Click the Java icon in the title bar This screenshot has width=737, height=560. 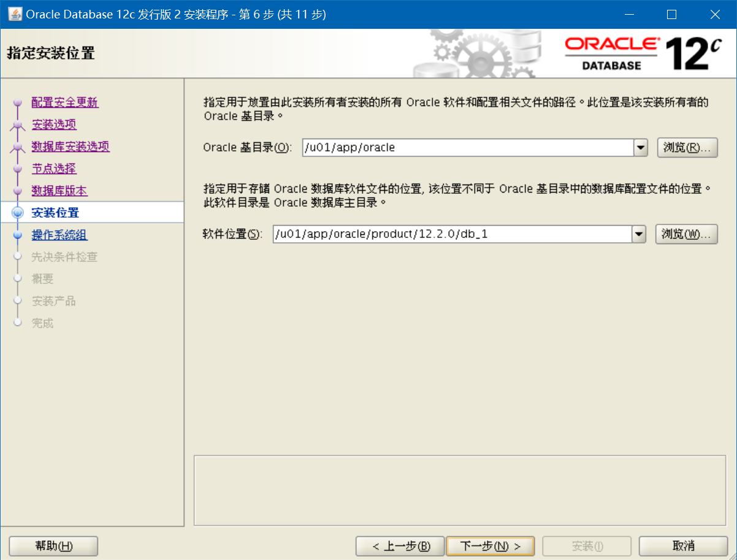coord(15,14)
